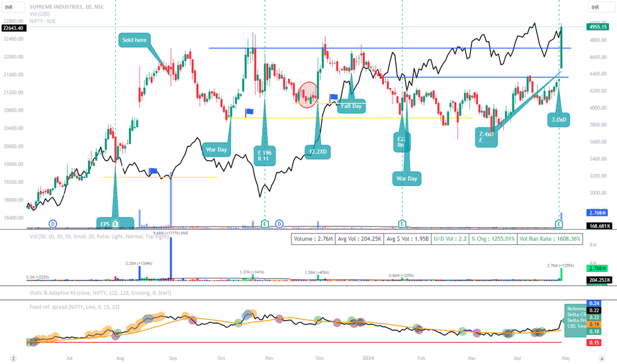Viewport: 617px width, 364px height.
Task: Click the May label on the time axis
Action: tap(566, 358)
